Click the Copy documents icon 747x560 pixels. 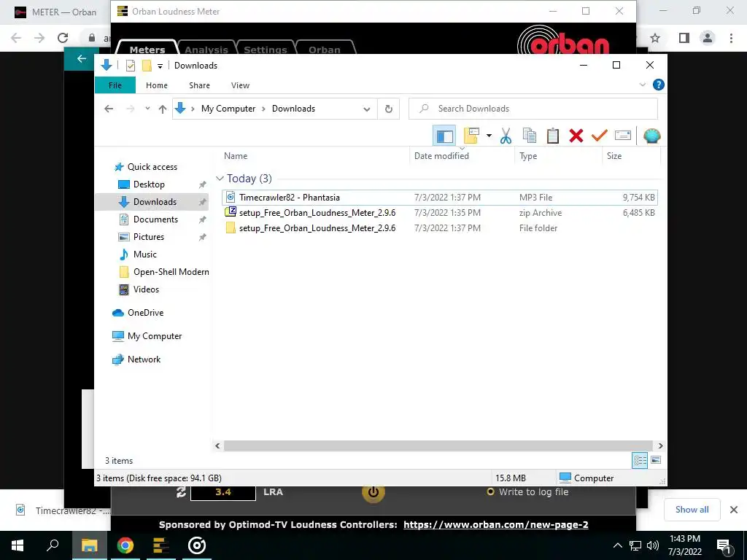(x=530, y=136)
